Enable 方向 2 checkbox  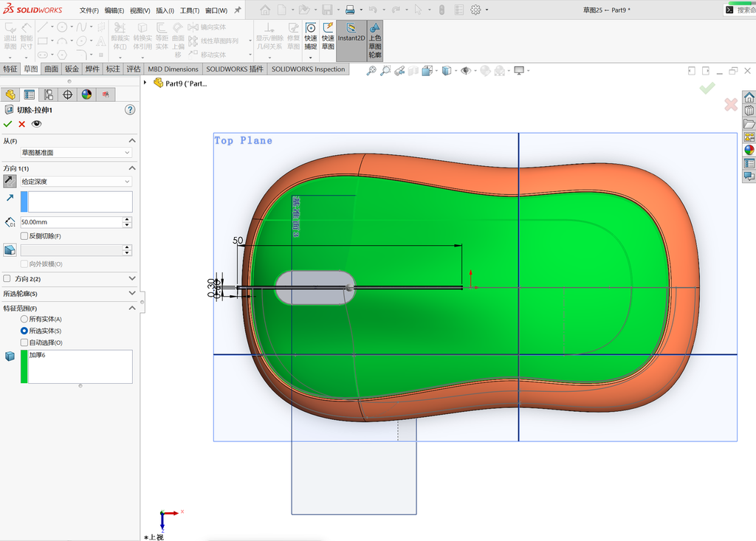pyautogui.click(x=7, y=278)
